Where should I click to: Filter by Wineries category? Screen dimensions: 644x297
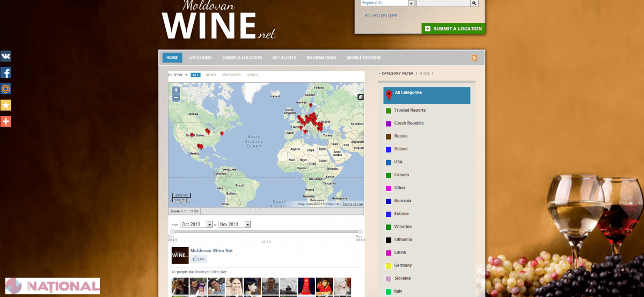tap(403, 226)
